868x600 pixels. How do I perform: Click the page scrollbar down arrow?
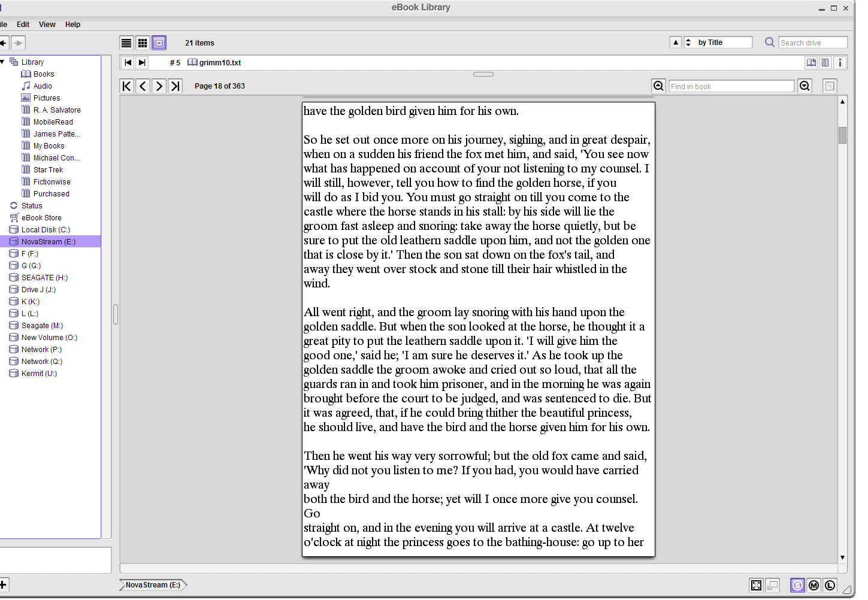tap(842, 557)
